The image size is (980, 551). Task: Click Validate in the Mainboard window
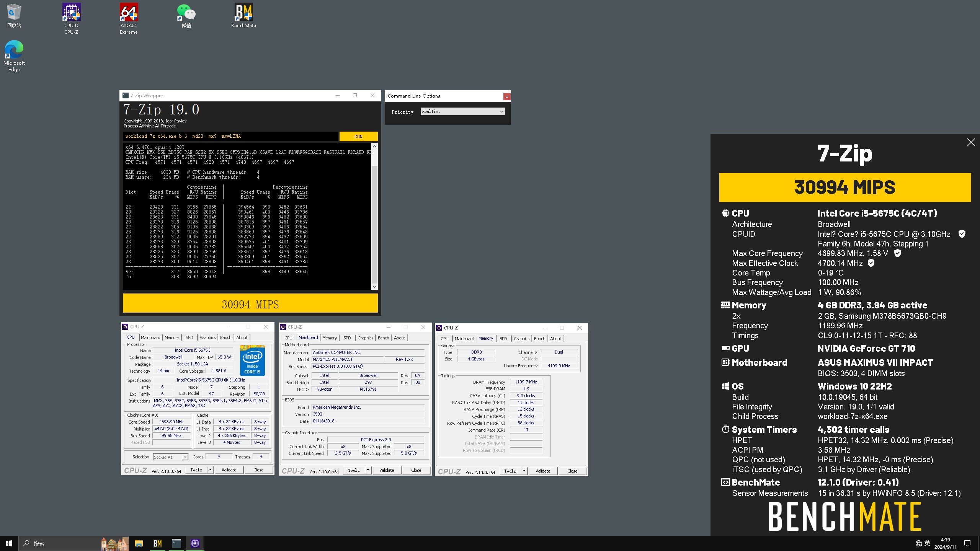(x=387, y=470)
